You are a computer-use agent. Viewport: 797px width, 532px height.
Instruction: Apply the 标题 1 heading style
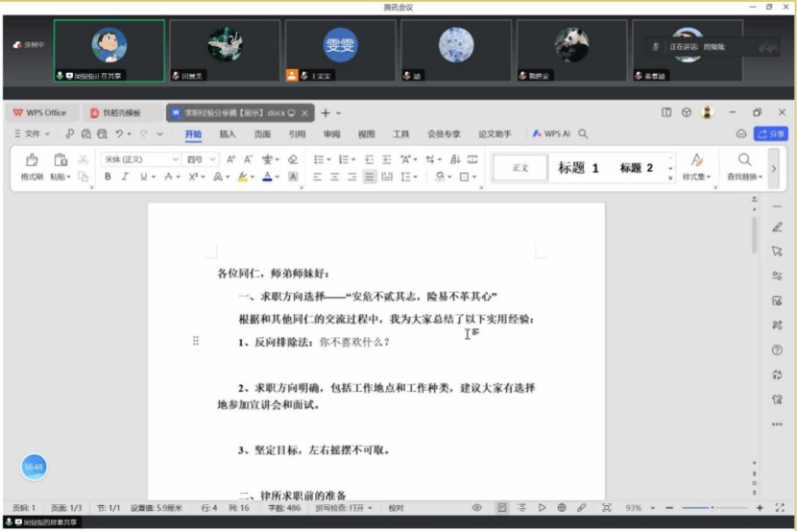coord(578,168)
